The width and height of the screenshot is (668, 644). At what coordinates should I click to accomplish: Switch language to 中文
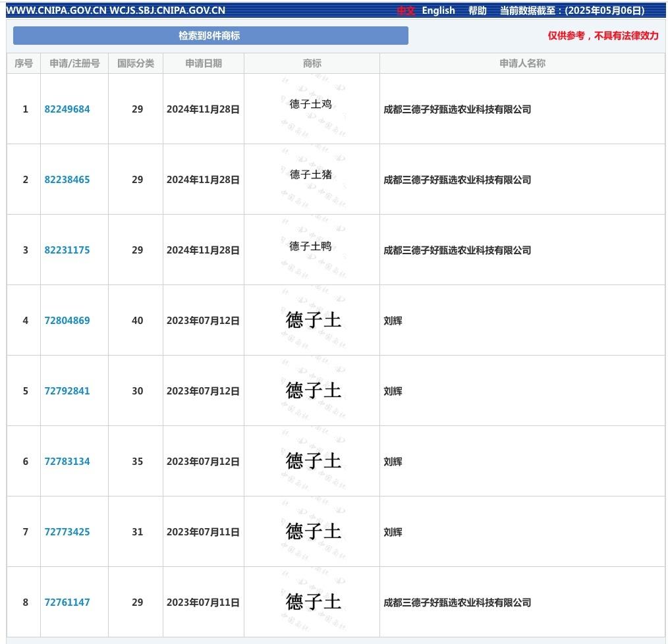[x=406, y=11]
